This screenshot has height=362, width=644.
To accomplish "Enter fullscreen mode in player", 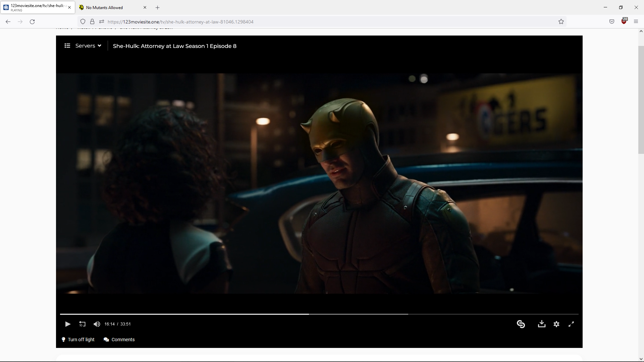I will [571, 324].
